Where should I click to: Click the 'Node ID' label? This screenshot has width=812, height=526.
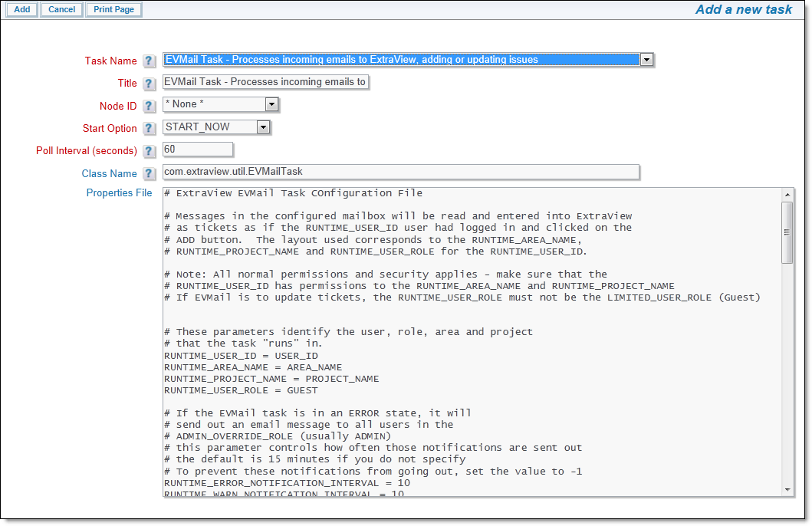[x=118, y=106]
